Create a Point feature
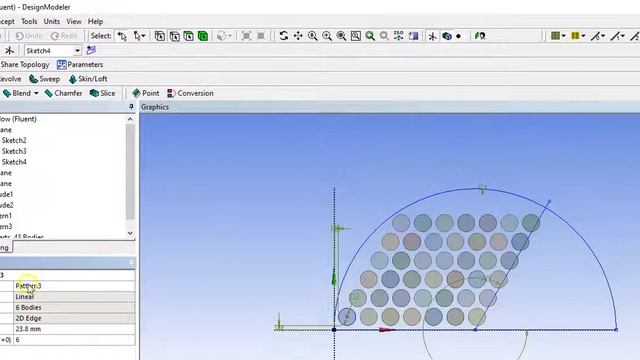640x360 pixels. pyautogui.click(x=146, y=93)
